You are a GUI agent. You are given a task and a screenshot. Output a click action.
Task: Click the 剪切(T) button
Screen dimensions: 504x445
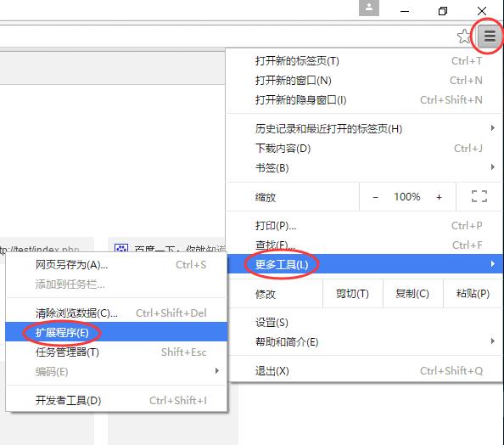click(x=353, y=294)
